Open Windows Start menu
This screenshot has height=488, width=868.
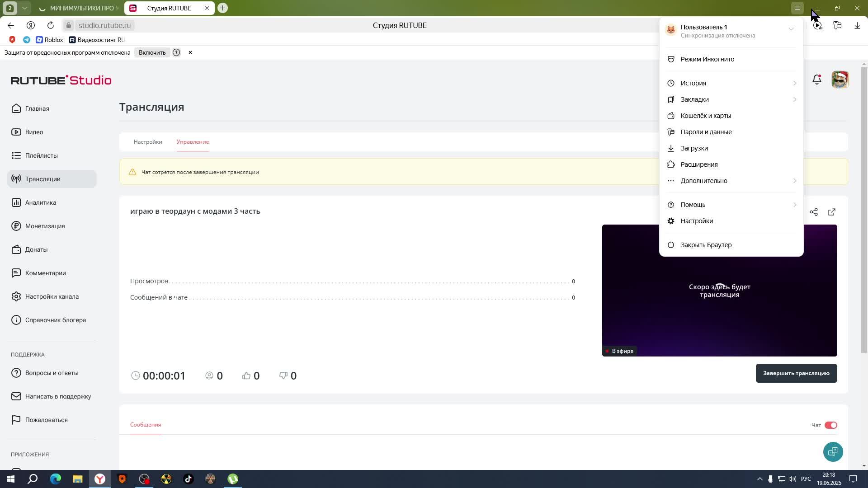pos(11,479)
